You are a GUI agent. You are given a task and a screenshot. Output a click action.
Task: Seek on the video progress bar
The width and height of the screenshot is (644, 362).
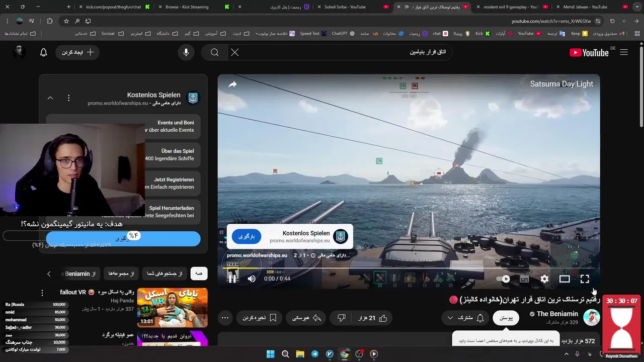pyautogui.click(x=409, y=268)
